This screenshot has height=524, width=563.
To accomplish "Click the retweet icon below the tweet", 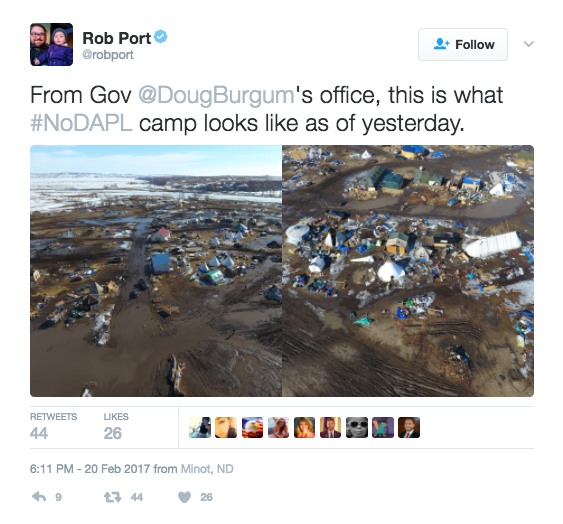I will click(x=113, y=497).
